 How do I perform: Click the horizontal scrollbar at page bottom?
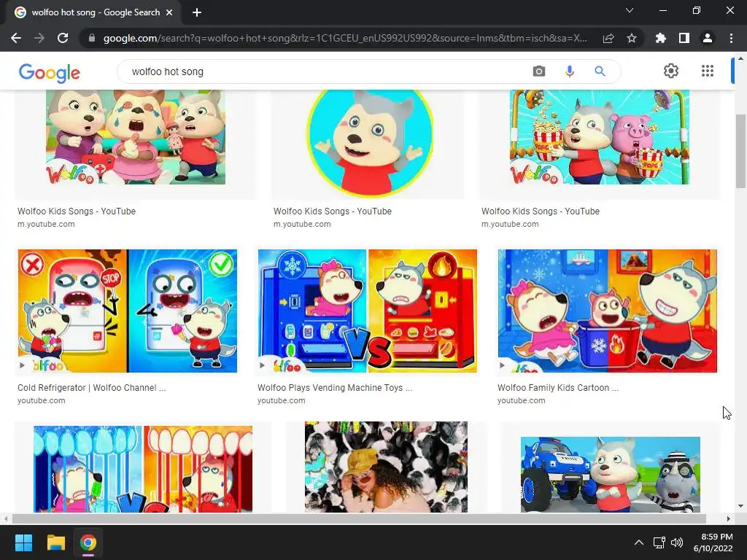click(x=359, y=518)
